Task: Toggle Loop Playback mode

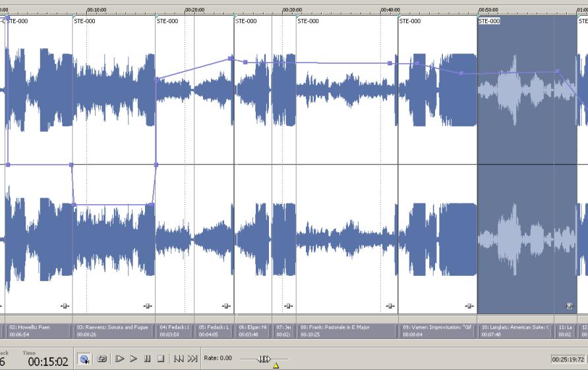Action: coord(103,359)
